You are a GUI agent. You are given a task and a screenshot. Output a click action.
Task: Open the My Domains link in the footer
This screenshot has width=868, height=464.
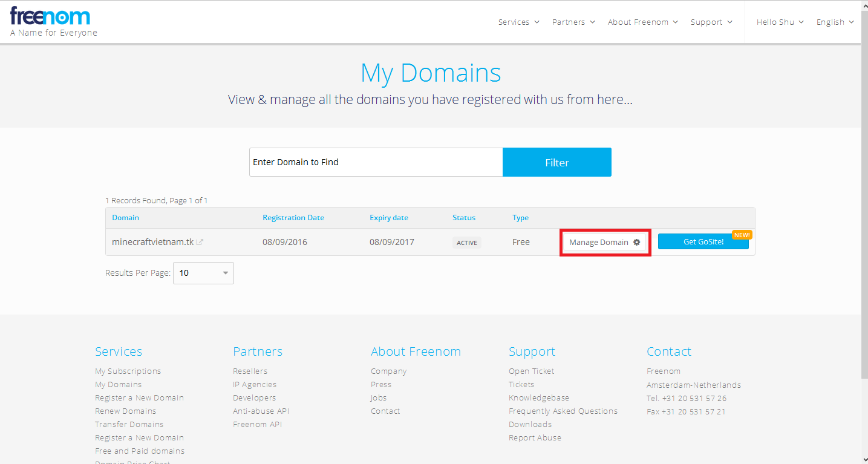tap(119, 385)
